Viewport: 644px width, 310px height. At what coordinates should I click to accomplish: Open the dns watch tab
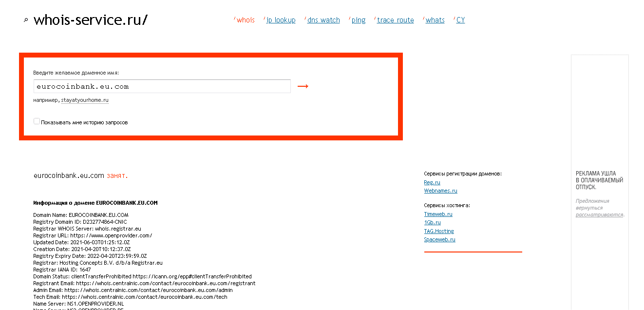[323, 20]
